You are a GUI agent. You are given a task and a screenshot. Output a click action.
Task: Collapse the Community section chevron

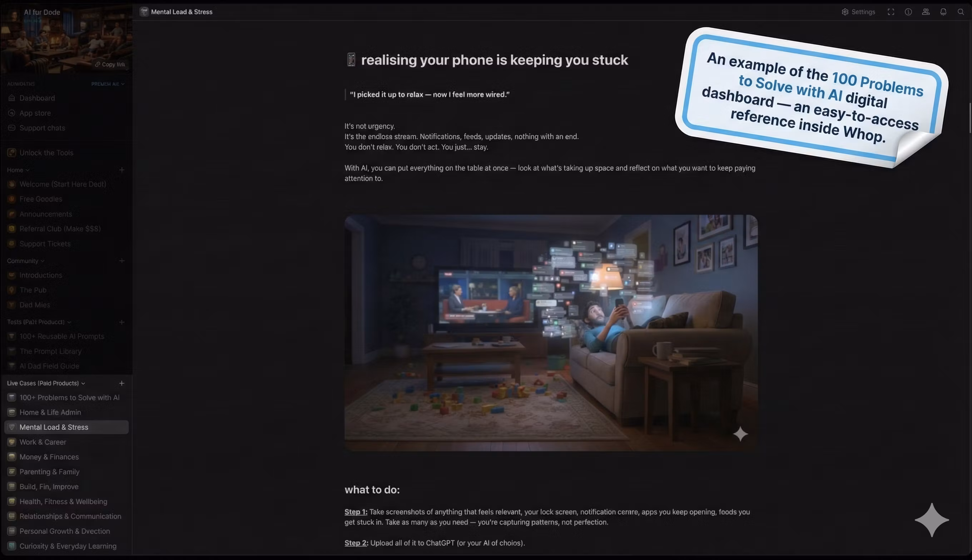point(43,261)
